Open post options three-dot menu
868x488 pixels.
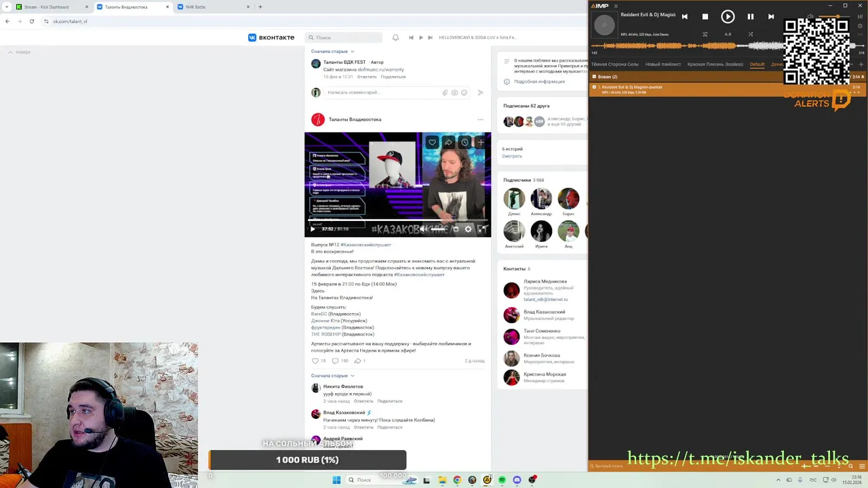(x=480, y=119)
